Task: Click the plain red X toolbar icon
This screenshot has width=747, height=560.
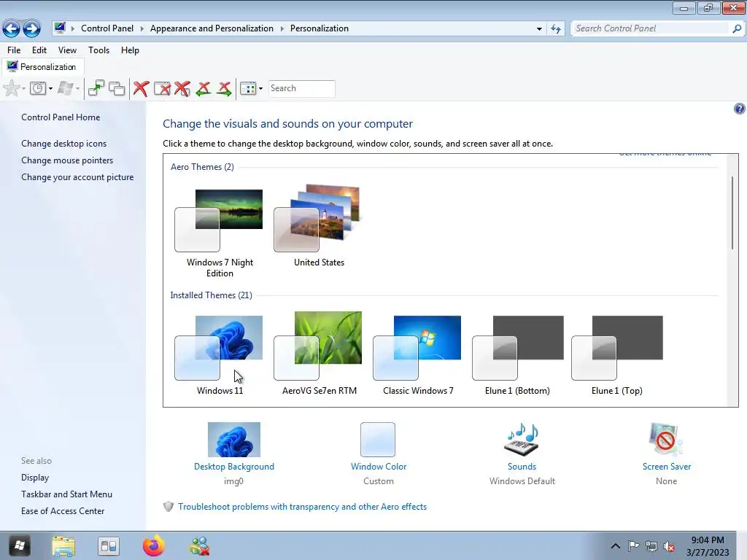Action: 141,88
